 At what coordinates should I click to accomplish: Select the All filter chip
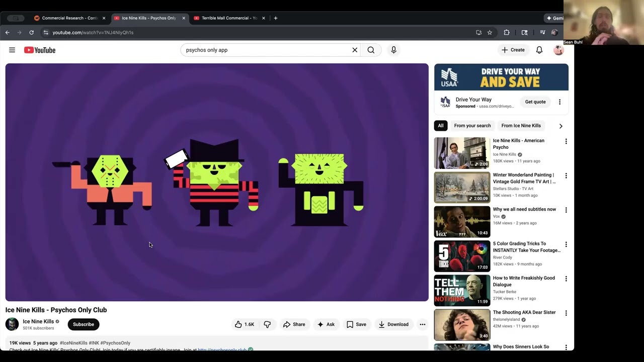pyautogui.click(x=441, y=126)
